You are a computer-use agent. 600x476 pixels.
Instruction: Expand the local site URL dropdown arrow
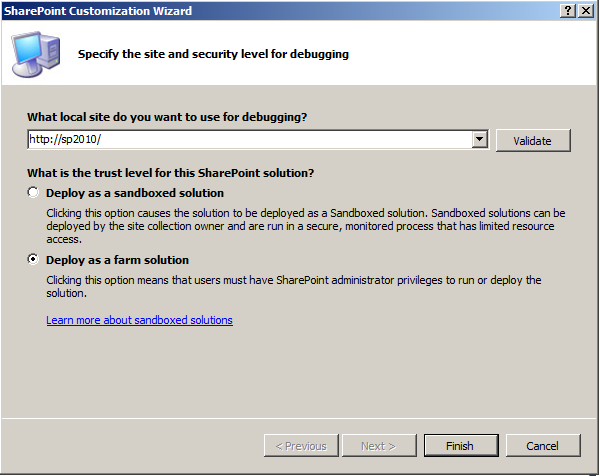479,139
